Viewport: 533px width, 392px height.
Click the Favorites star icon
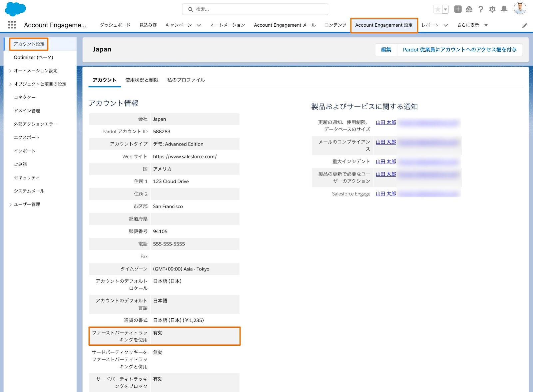pos(438,9)
